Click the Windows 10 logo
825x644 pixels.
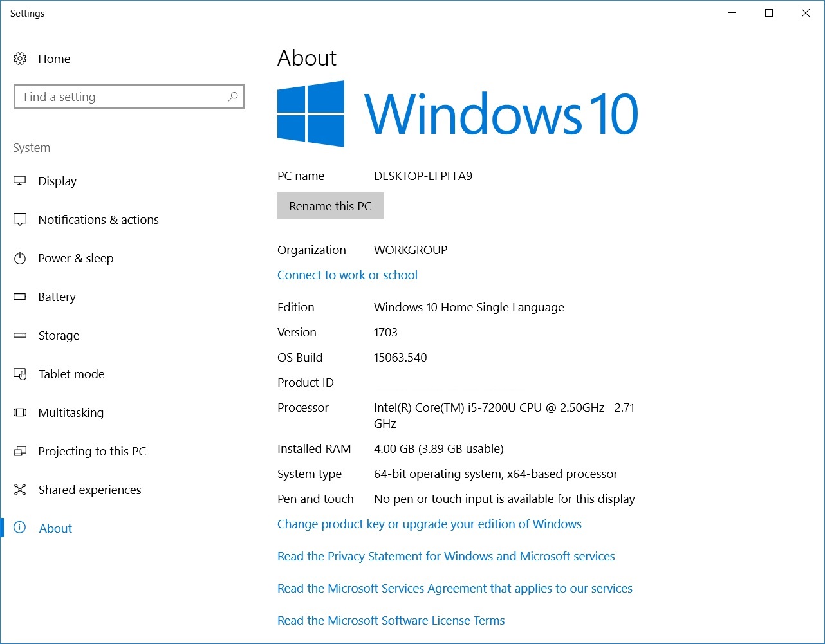click(x=458, y=114)
